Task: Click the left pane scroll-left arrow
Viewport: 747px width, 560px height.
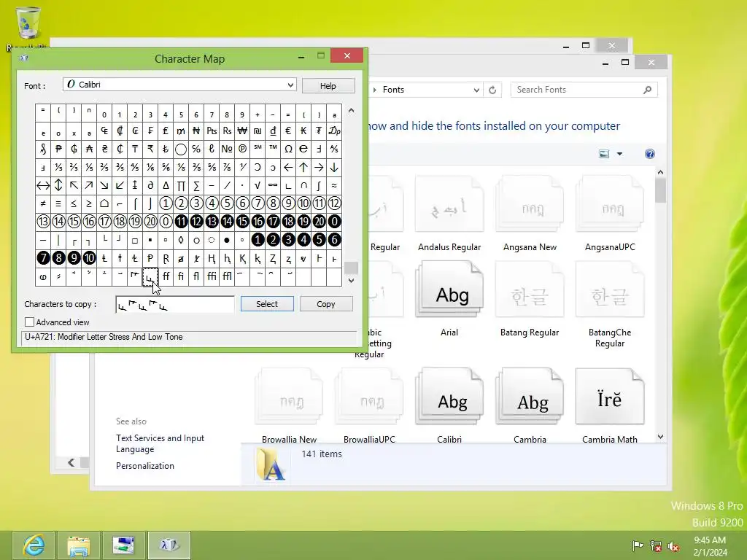Action: point(71,462)
